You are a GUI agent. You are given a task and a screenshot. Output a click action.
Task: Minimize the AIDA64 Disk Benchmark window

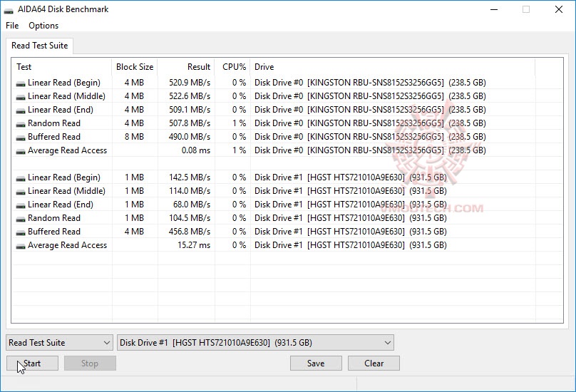(494, 9)
